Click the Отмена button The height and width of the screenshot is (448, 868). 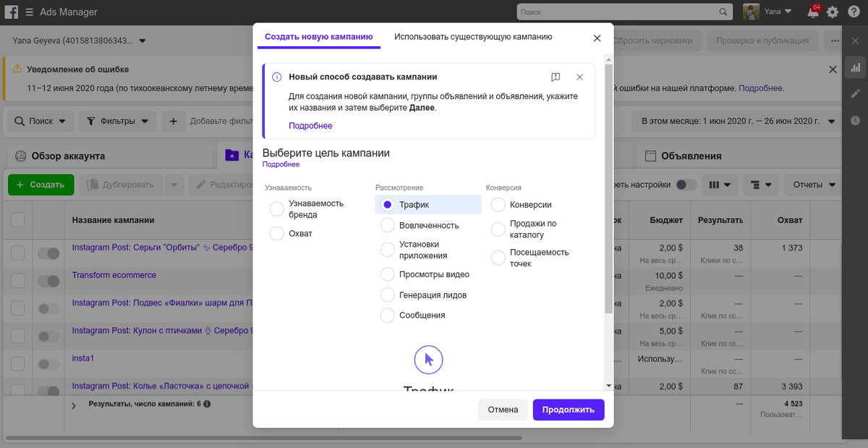503,410
